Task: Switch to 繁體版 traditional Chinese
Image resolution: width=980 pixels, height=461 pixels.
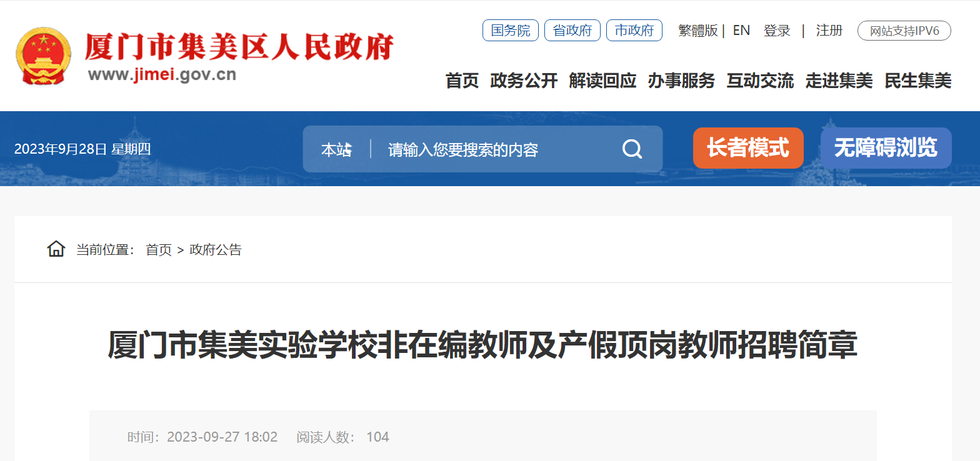Action: click(x=698, y=31)
